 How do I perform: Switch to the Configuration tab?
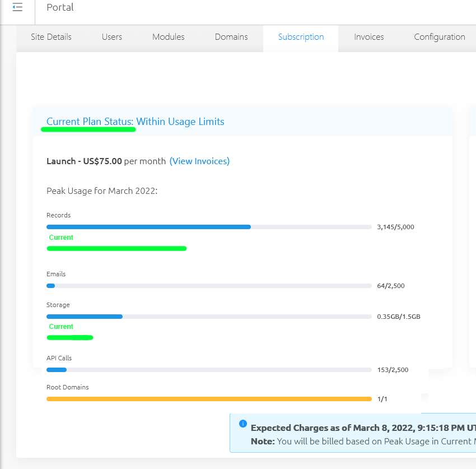(440, 37)
